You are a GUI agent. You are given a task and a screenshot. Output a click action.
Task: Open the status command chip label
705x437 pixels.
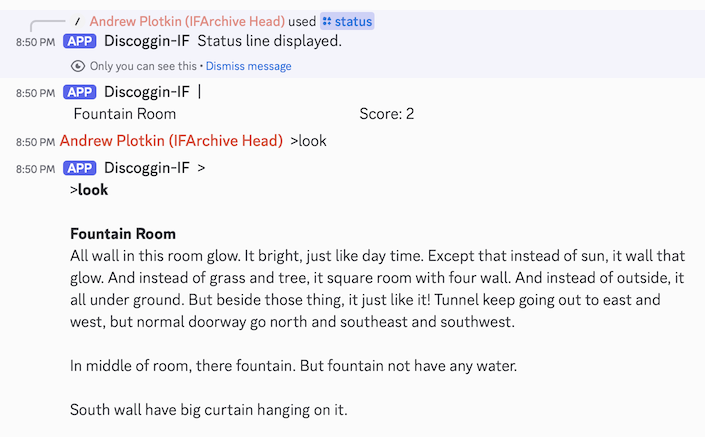click(x=353, y=21)
